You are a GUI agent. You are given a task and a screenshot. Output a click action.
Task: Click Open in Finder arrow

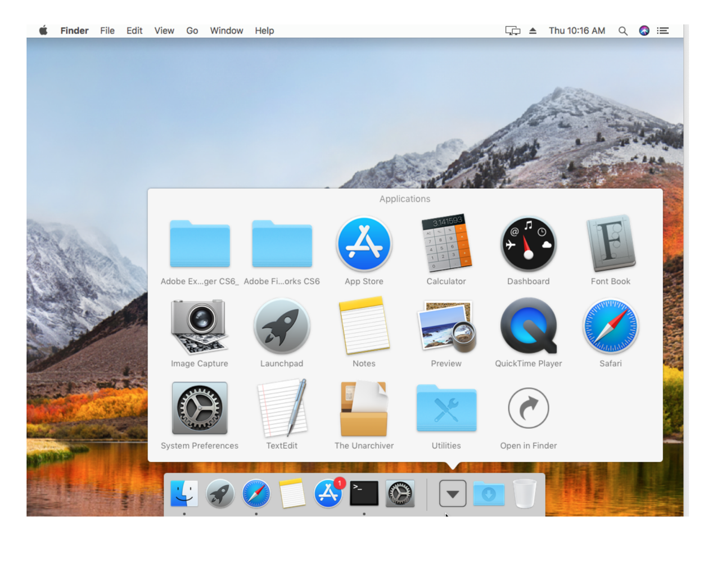[528, 408]
